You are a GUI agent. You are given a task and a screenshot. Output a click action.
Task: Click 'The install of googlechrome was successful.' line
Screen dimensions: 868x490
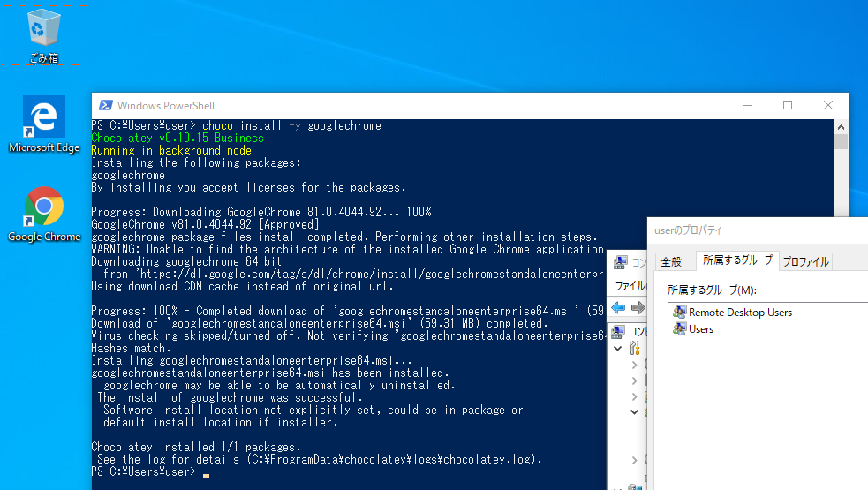point(230,397)
